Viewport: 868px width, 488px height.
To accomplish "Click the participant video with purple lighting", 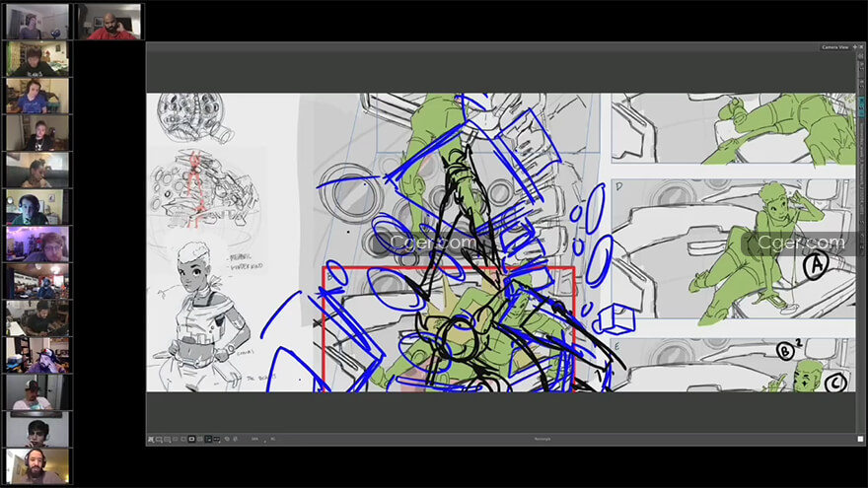I will pyautogui.click(x=37, y=244).
